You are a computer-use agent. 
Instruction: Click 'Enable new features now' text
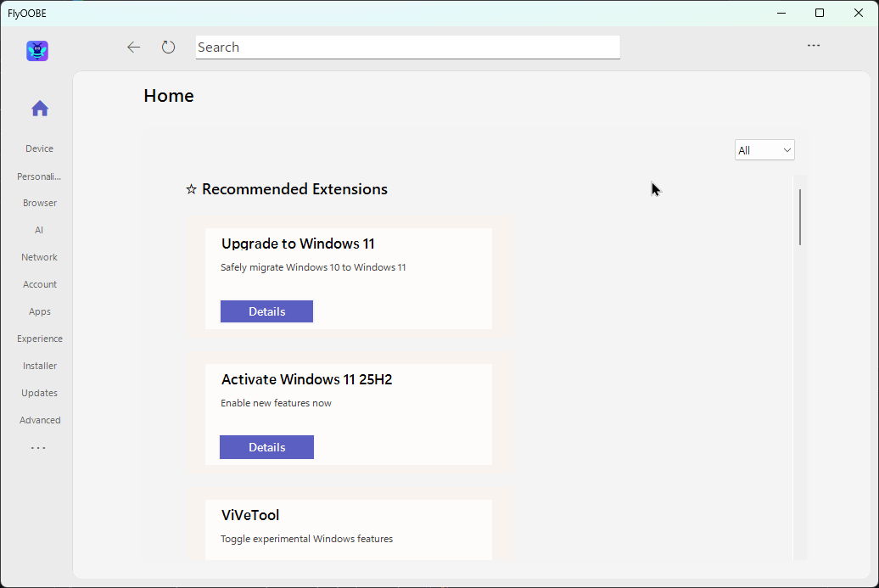click(276, 403)
